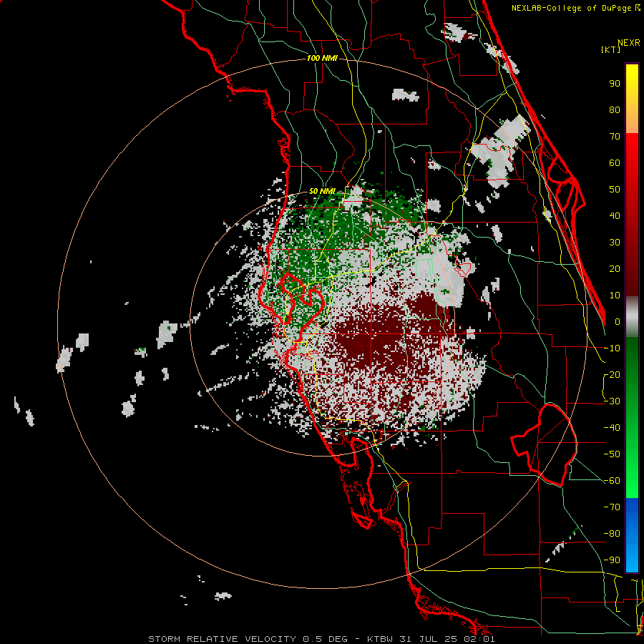The image size is (644, 644).
Task: Click the "STORM RELATIVE VELOCITY" product title
Action: coord(223,639)
